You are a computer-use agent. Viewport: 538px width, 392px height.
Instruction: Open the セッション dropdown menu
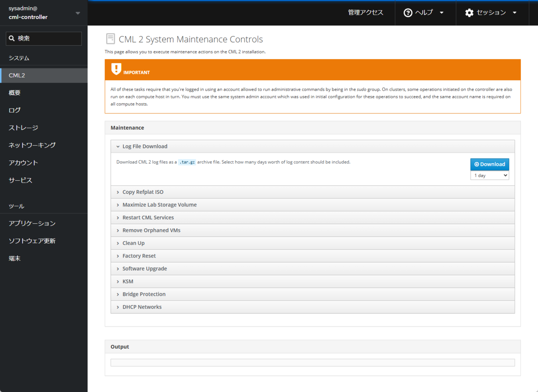[x=491, y=13]
